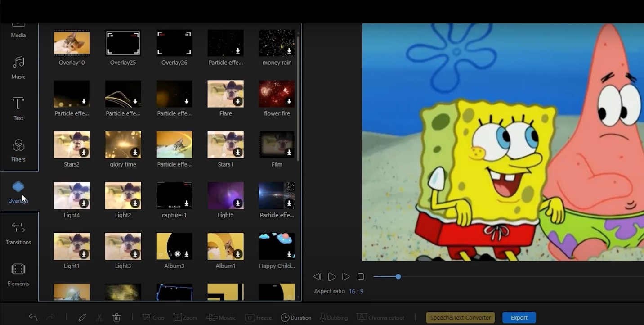Image resolution: width=644 pixels, height=325 pixels.
Task: Click the redo arrow icon
Action: tap(50, 317)
